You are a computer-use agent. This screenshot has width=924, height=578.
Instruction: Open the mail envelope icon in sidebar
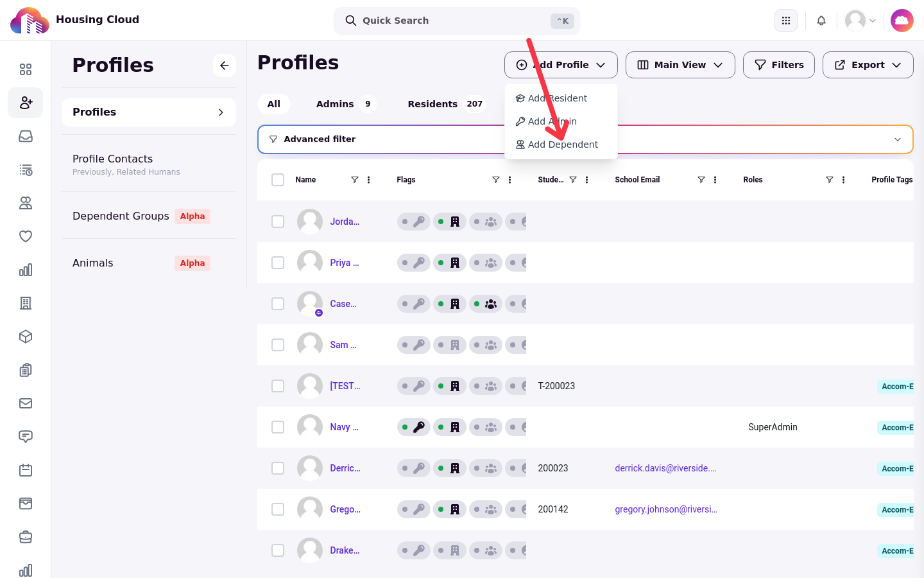(x=26, y=403)
